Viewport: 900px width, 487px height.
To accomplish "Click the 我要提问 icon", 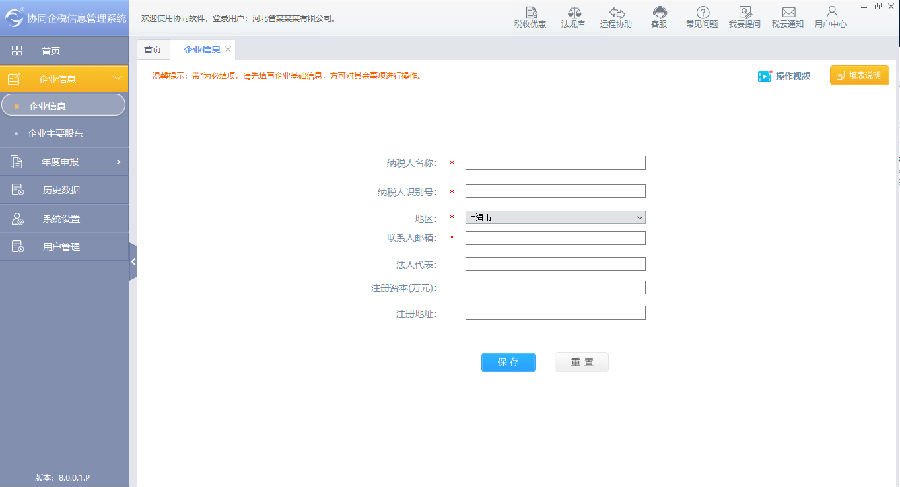I will (745, 17).
